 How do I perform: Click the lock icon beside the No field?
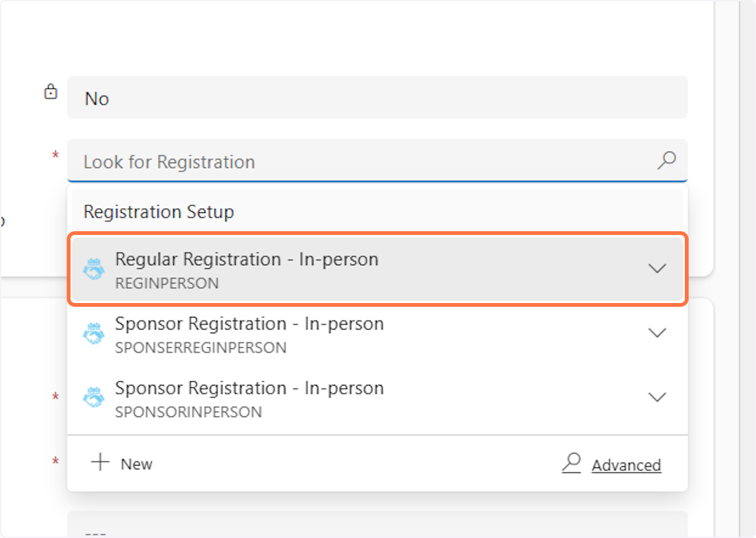(50, 92)
